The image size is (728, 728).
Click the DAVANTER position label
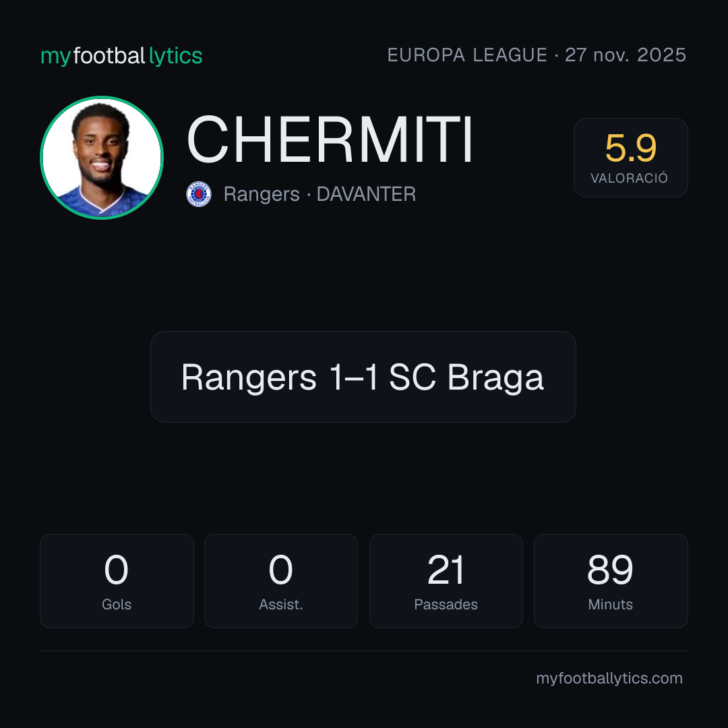(x=366, y=194)
